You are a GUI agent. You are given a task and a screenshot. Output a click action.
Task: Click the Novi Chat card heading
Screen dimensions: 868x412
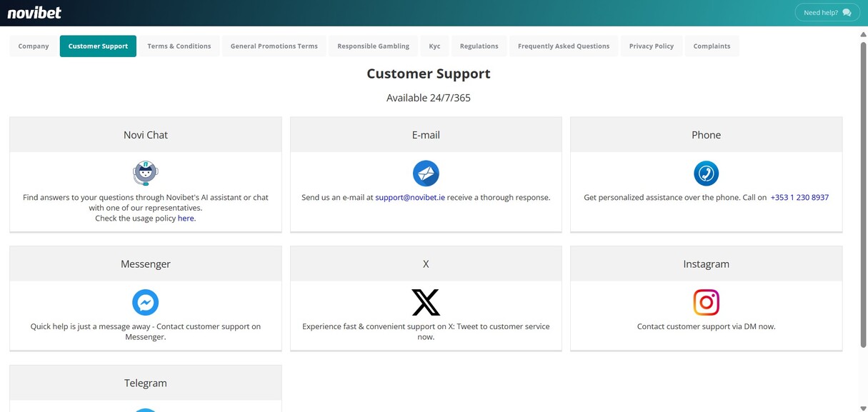click(146, 135)
